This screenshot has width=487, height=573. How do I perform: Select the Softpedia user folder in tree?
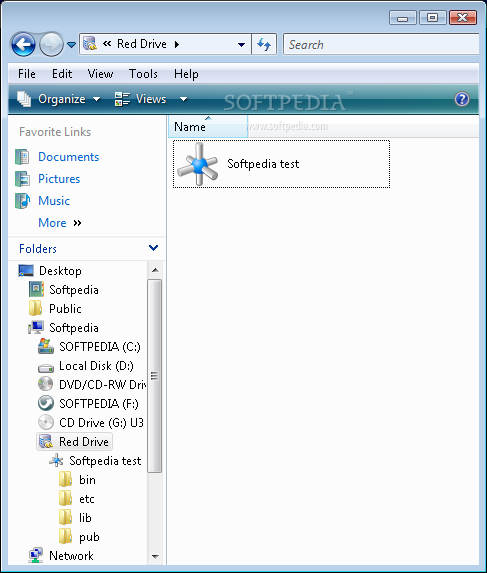[74, 290]
